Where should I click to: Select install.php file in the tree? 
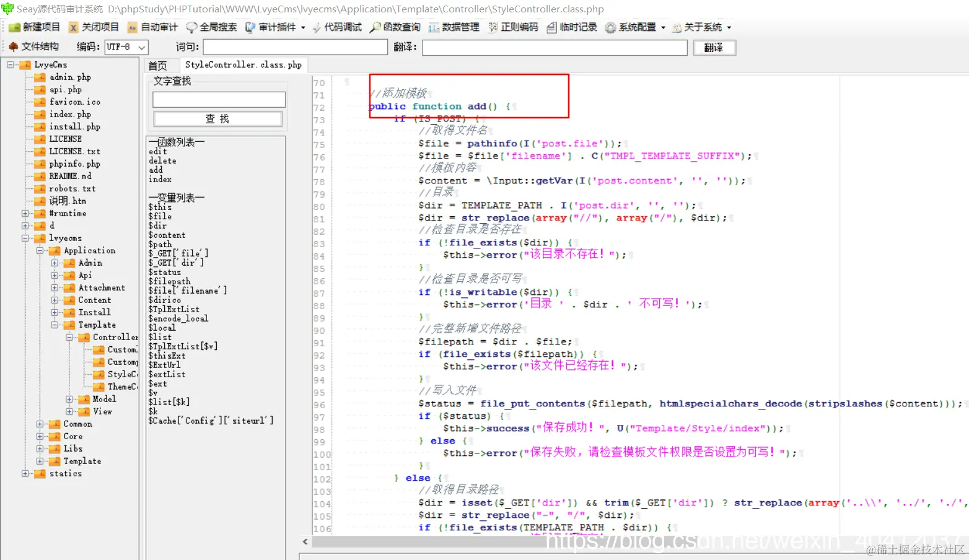75,127
